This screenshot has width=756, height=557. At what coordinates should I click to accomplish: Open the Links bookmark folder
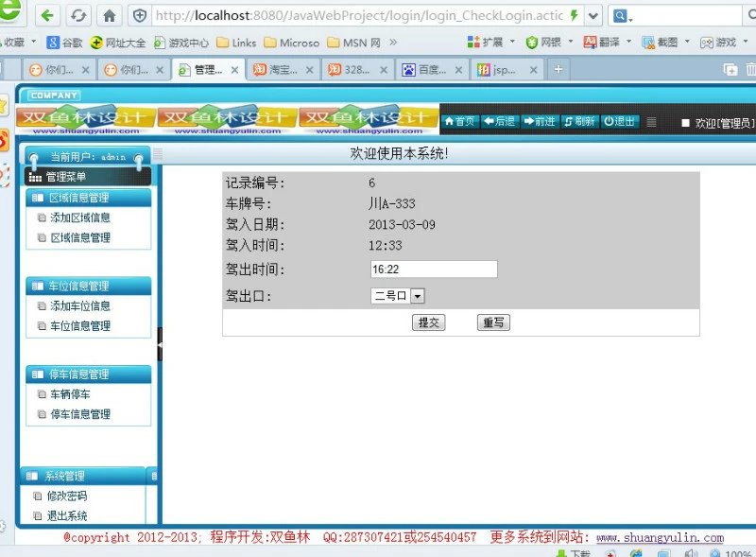(236, 43)
